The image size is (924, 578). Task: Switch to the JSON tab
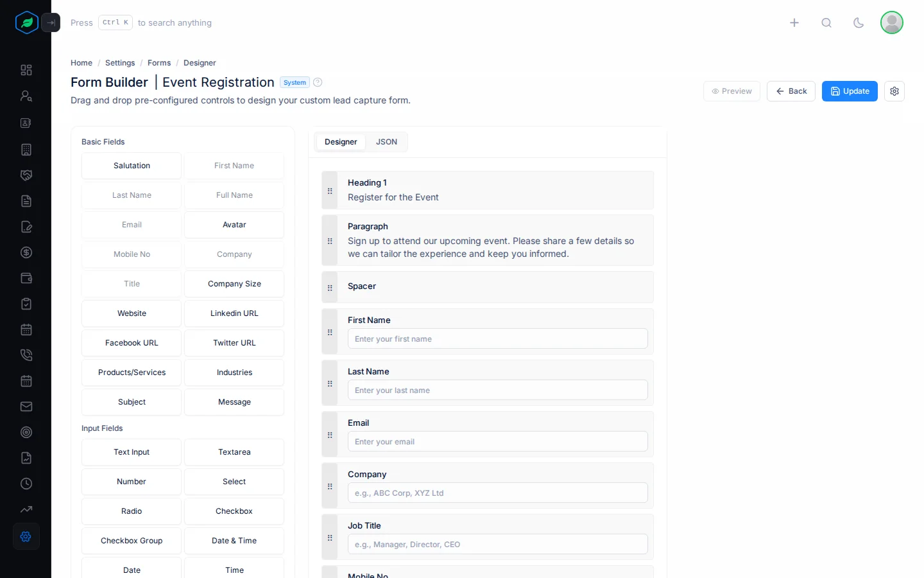point(386,142)
